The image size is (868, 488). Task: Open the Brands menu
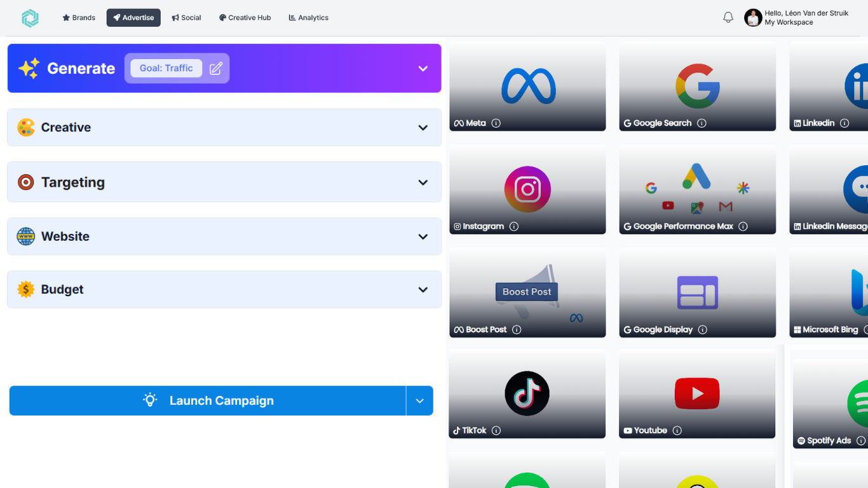click(x=79, y=18)
